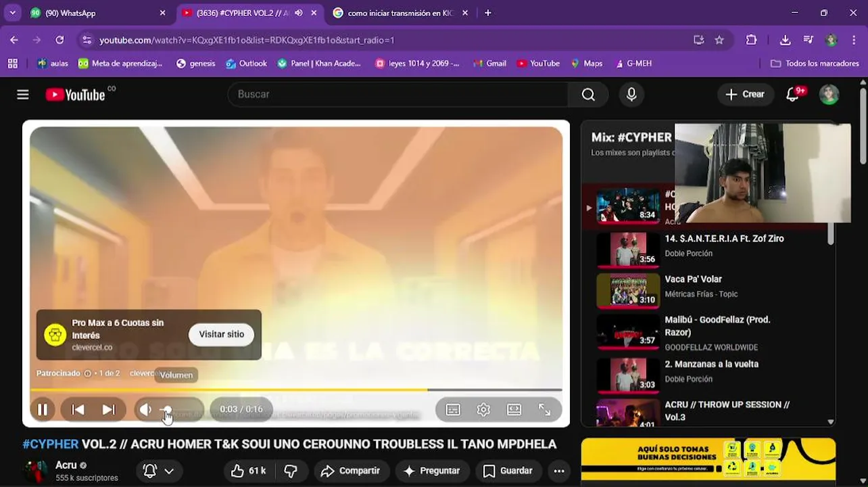Open notifications bell in YouTube header

tap(793, 95)
